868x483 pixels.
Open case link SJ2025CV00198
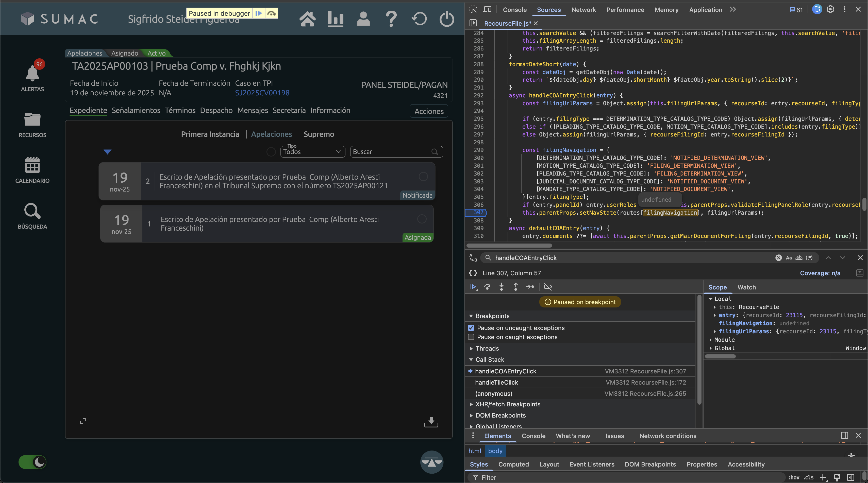tap(262, 93)
